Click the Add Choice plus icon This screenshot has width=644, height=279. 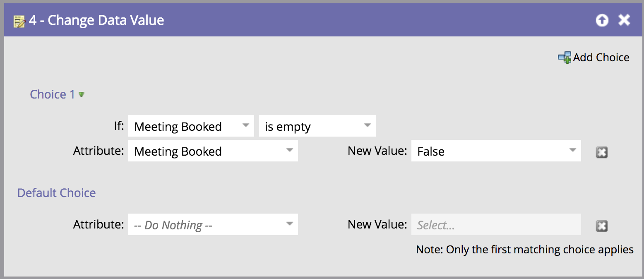(x=565, y=58)
